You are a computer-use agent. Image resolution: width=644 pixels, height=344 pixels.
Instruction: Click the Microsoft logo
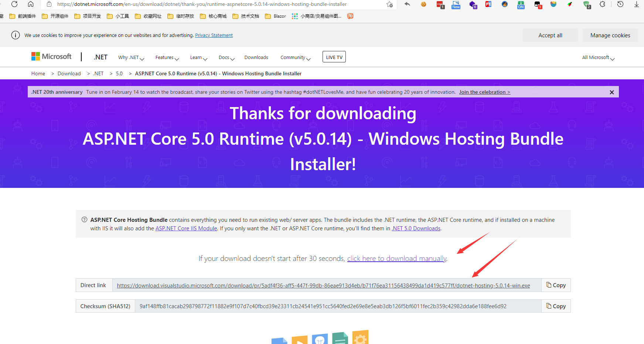tap(51, 56)
